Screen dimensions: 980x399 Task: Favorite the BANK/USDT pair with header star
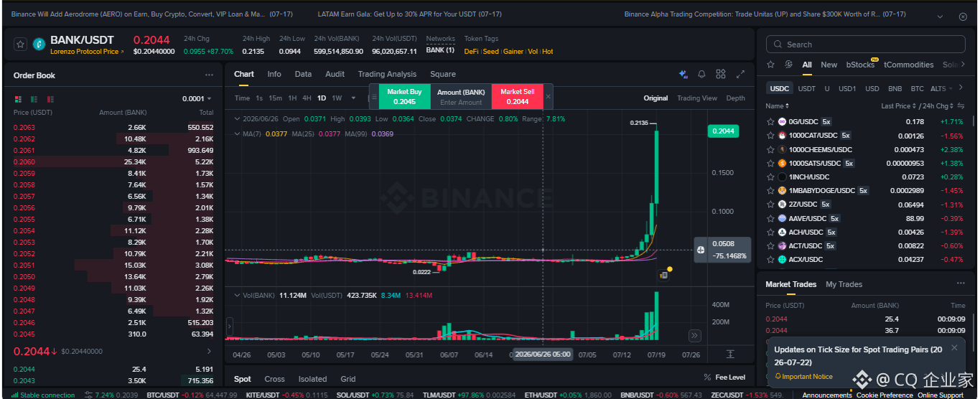pos(20,44)
